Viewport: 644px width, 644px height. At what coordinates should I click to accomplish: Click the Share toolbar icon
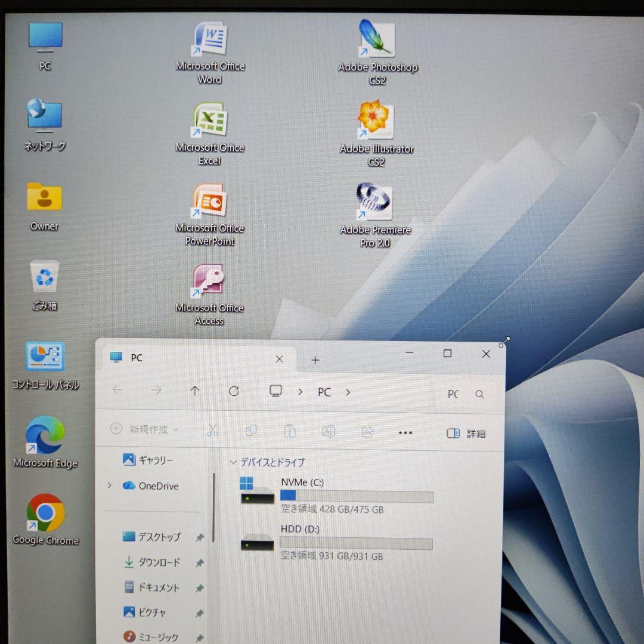click(x=367, y=432)
